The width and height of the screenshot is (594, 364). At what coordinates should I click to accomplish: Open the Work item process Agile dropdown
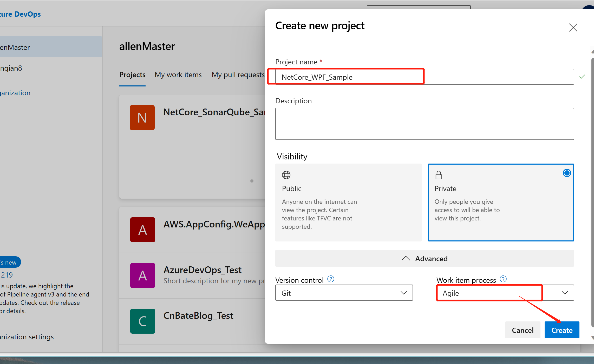[x=505, y=293]
